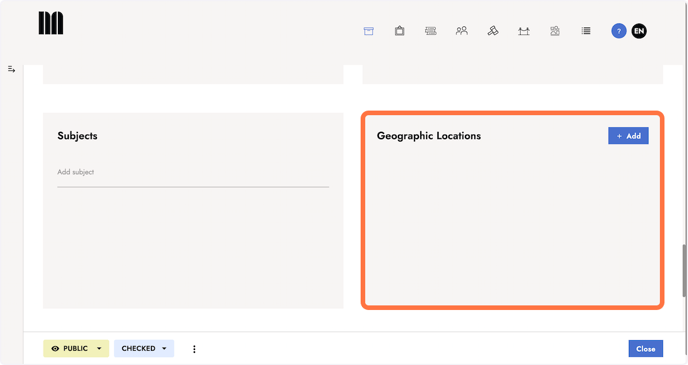Close the record editor
This screenshot has height=365, width=688.
645,349
